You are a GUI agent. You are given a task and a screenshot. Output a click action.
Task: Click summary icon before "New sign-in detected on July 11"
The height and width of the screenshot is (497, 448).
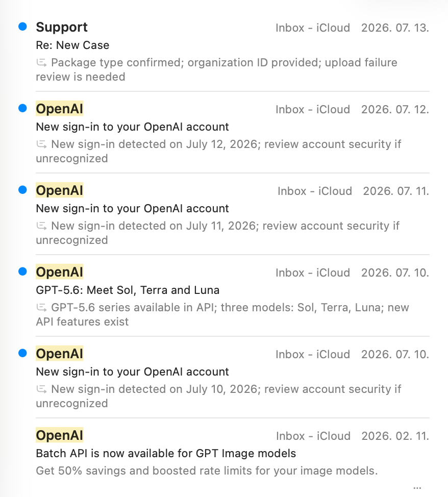pyautogui.click(x=41, y=226)
